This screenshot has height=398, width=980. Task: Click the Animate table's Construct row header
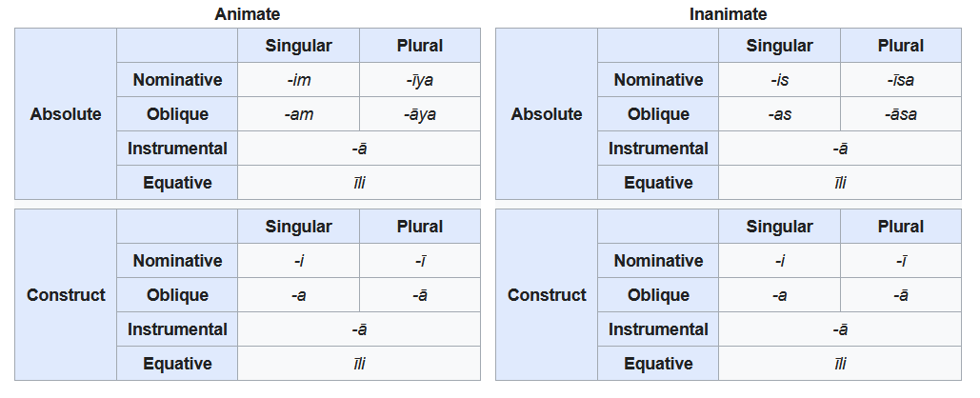point(66,295)
